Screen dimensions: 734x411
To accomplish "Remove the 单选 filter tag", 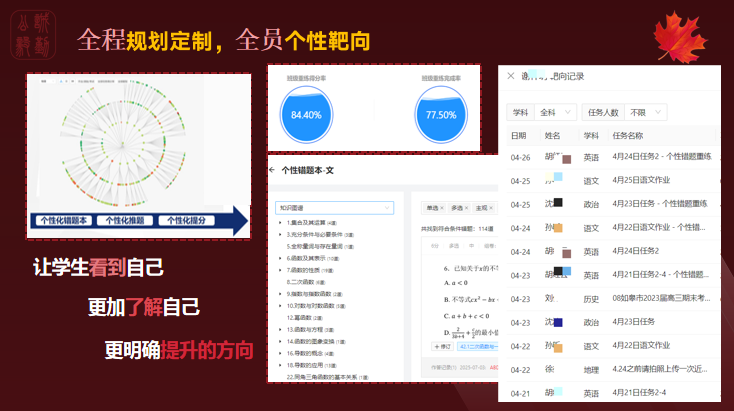I will click(442, 208).
